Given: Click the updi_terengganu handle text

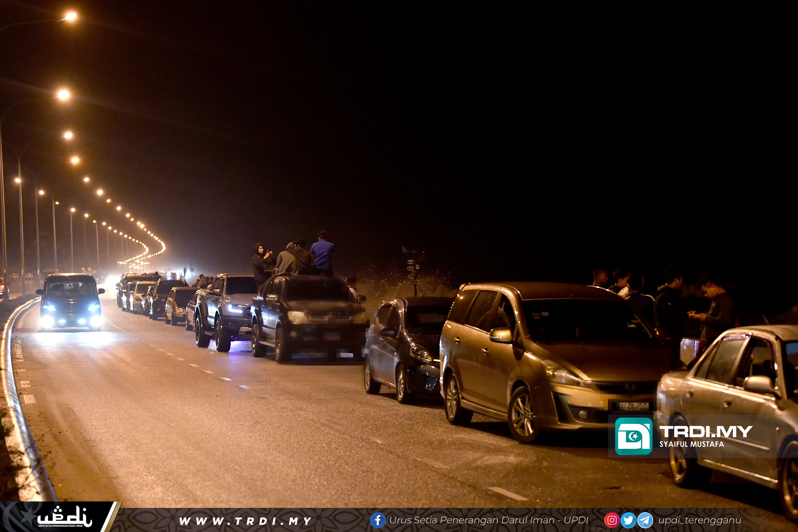Looking at the screenshot, I should coord(700,520).
